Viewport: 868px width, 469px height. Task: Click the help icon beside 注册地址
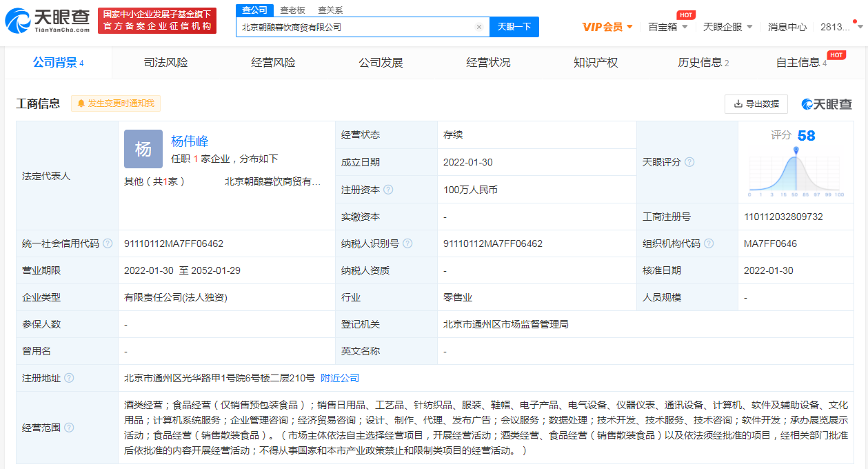(69, 378)
